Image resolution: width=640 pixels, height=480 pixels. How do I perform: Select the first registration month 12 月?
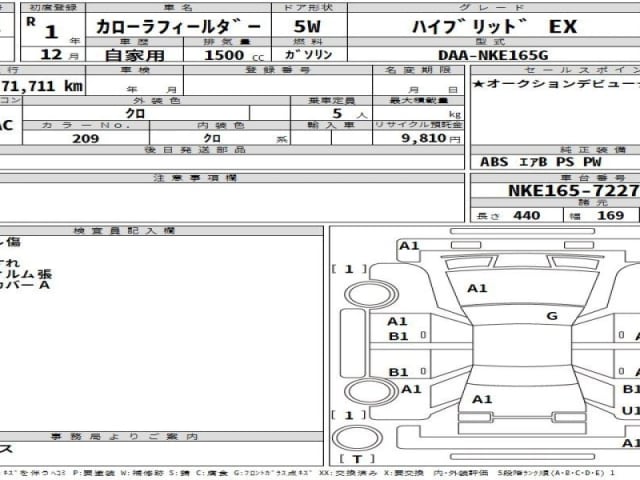click(x=59, y=55)
